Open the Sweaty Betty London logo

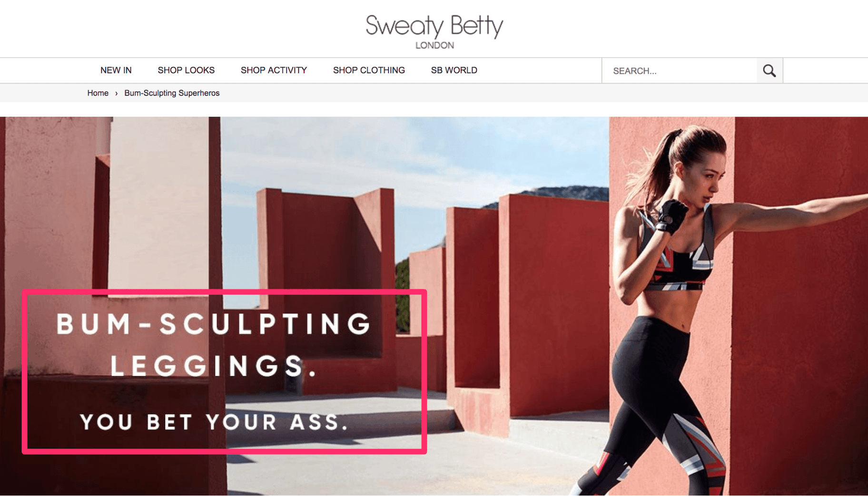coord(434,32)
